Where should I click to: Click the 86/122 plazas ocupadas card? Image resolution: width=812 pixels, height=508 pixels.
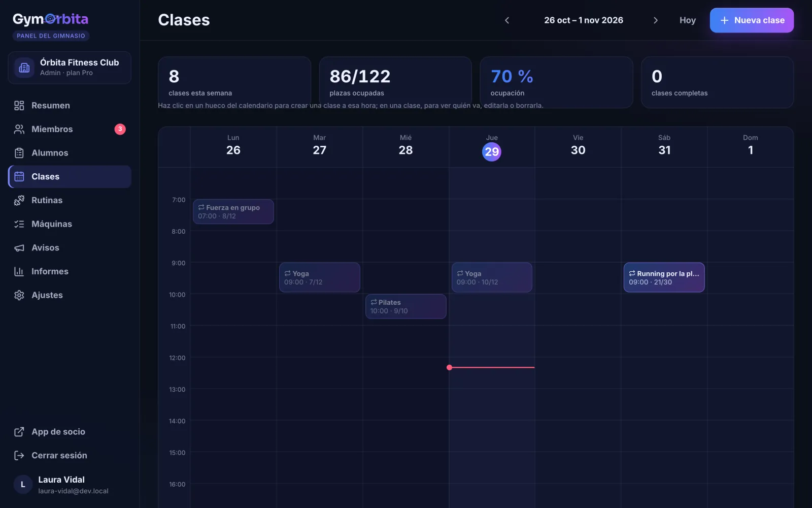coord(395,82)
